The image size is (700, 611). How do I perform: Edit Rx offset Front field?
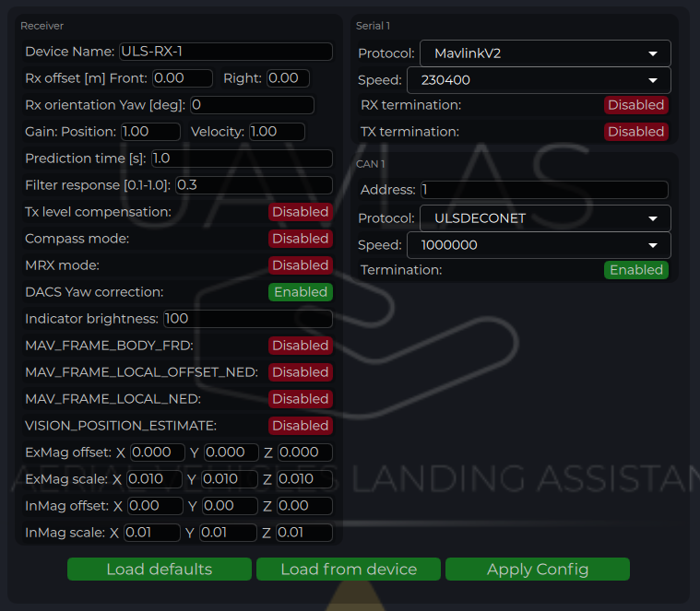183,78
